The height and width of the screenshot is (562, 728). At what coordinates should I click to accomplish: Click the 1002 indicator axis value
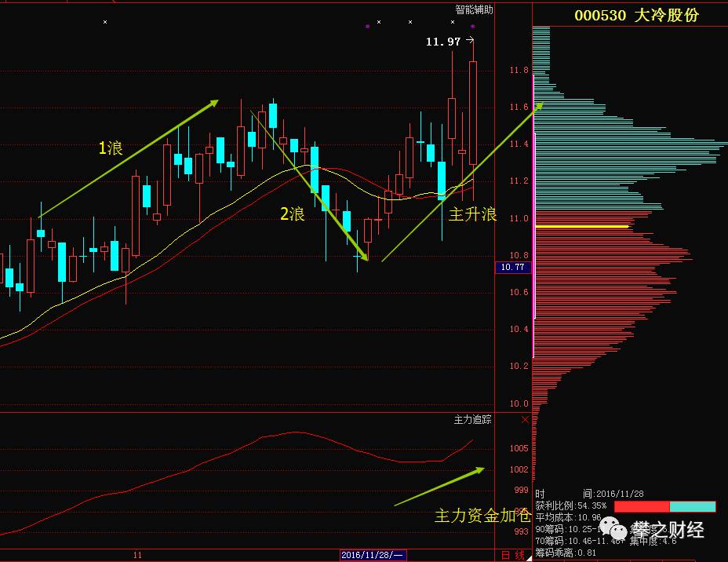point(519,469)
